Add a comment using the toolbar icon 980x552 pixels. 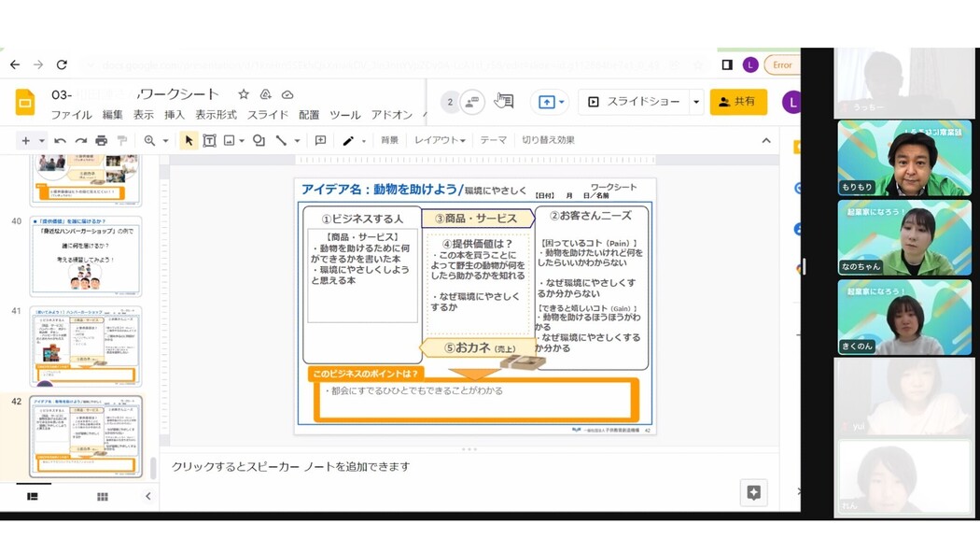(x=320, y=141)
